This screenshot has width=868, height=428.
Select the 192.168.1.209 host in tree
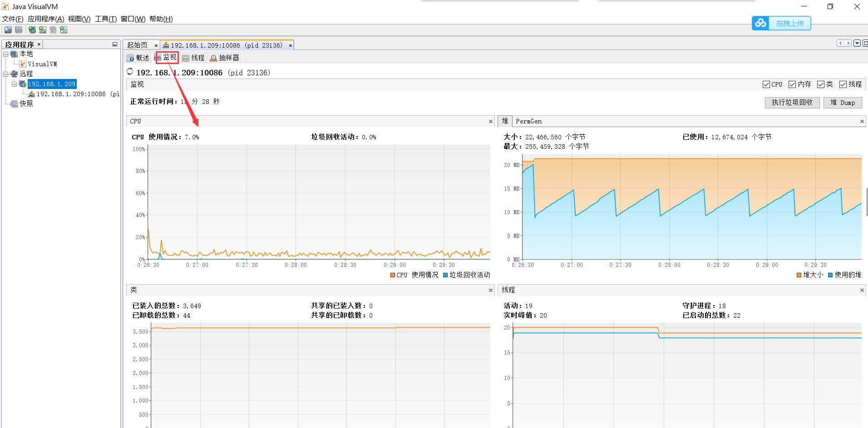[x=52, y=84]
